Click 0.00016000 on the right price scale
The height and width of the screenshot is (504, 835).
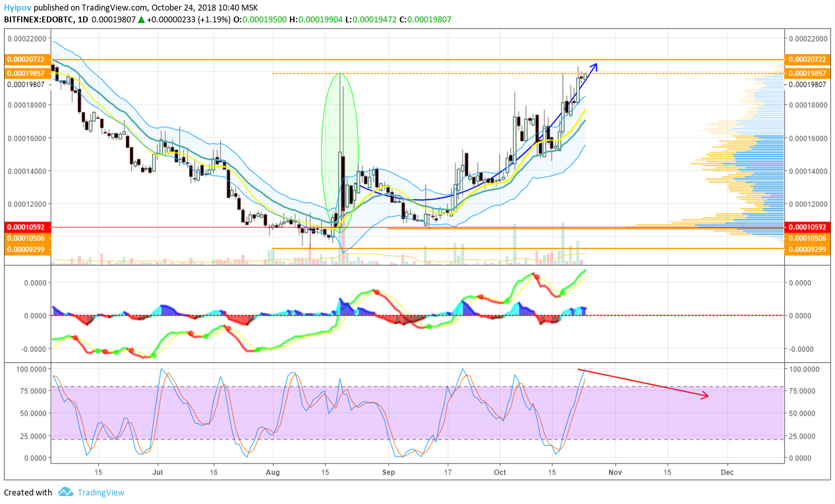pos(807,138)
